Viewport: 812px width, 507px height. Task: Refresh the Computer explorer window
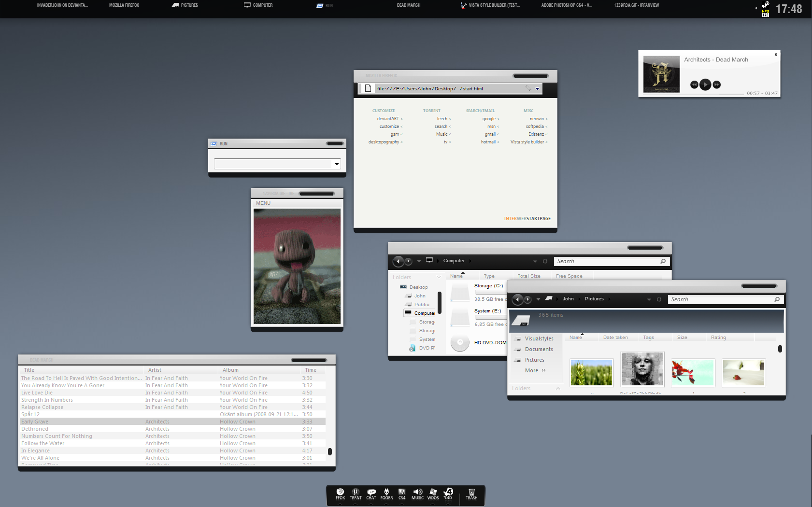pyautogui.click(x=545, y=261)
